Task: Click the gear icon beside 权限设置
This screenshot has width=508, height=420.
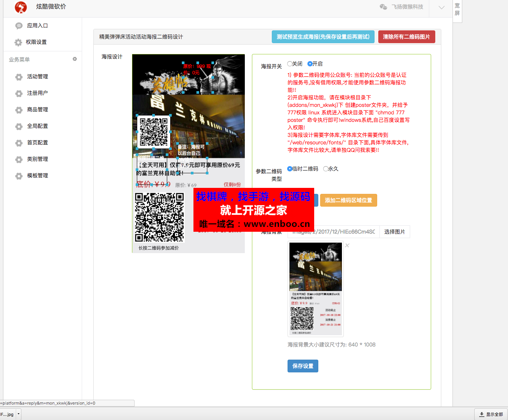Action: click(x=18, y=42)
